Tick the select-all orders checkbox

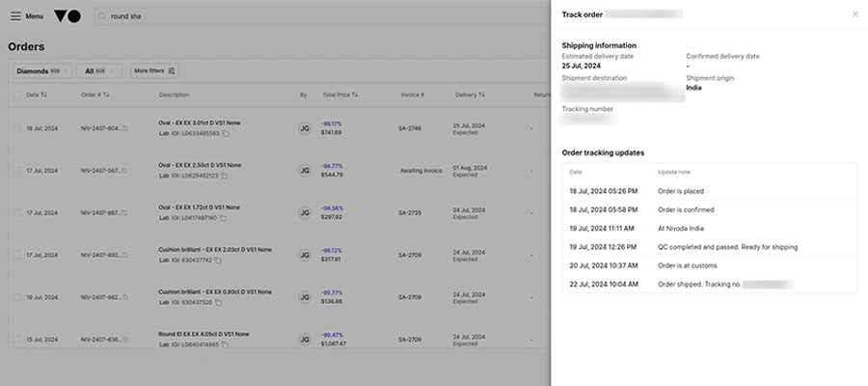pos(16,95)
